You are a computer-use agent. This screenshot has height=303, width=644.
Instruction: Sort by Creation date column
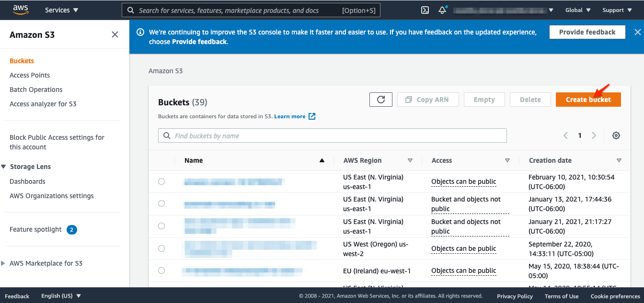click(x=619, y=160)
